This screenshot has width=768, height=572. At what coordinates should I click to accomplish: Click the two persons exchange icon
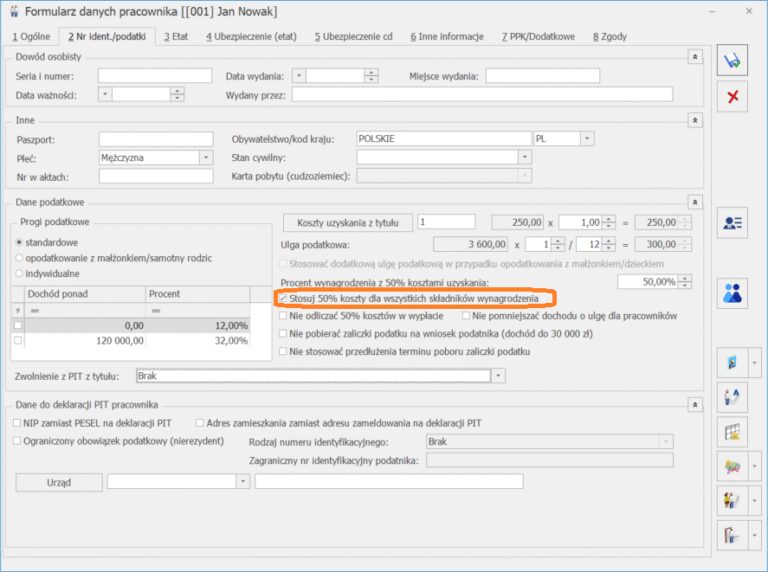732,397
